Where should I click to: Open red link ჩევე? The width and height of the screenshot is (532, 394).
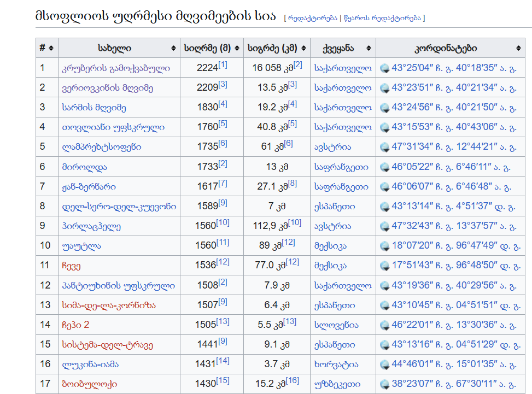pos(71,266)
